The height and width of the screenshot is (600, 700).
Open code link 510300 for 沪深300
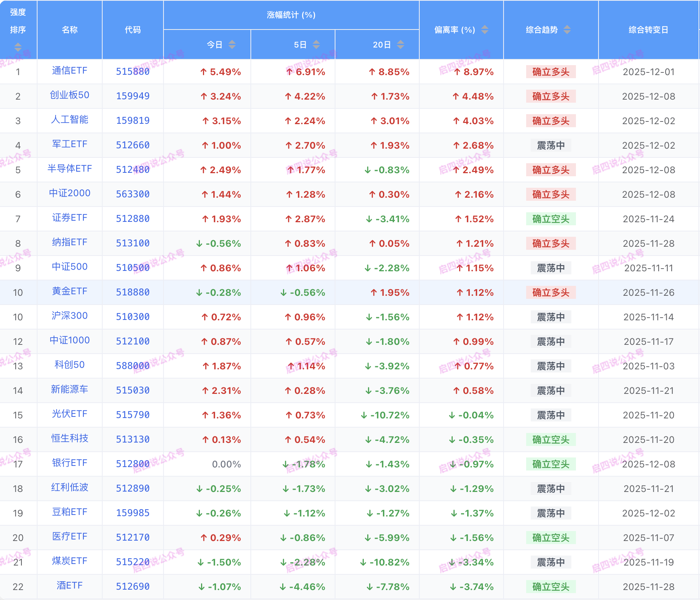pyautogui.click(x=133, y=317)
